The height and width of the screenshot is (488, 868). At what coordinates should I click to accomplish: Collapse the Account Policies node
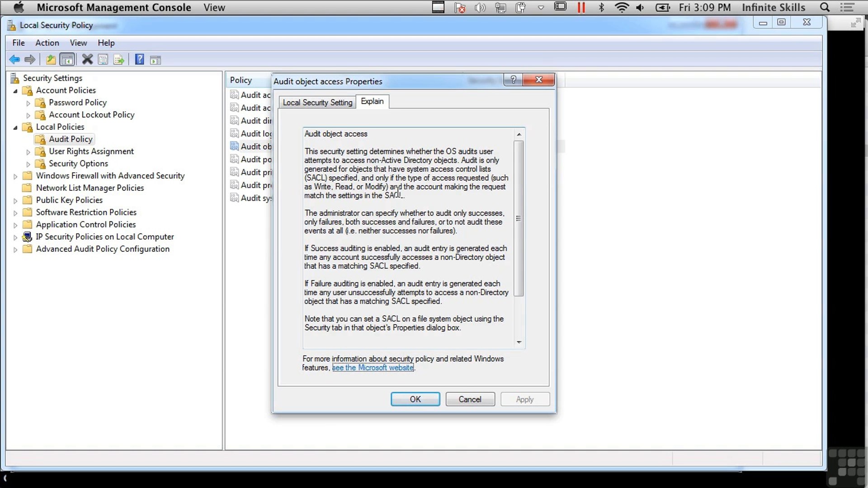(15, 91)
